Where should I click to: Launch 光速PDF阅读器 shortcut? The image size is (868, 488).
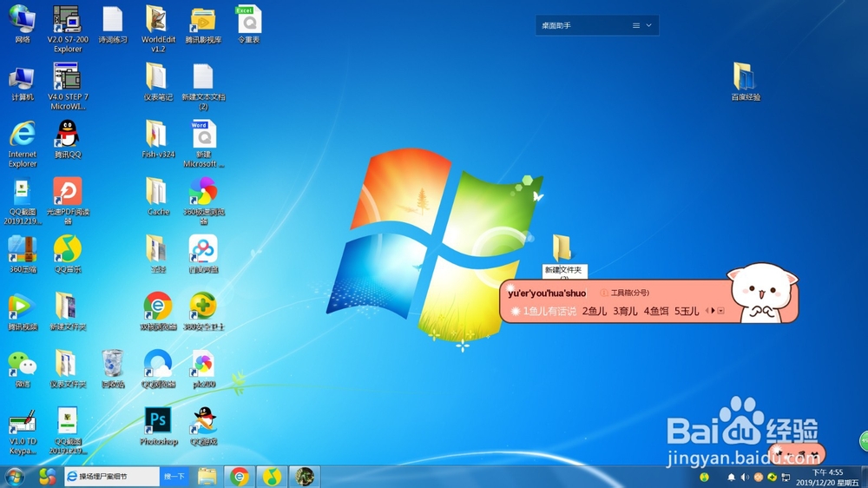pyautogui.click(x=68, y=201)
